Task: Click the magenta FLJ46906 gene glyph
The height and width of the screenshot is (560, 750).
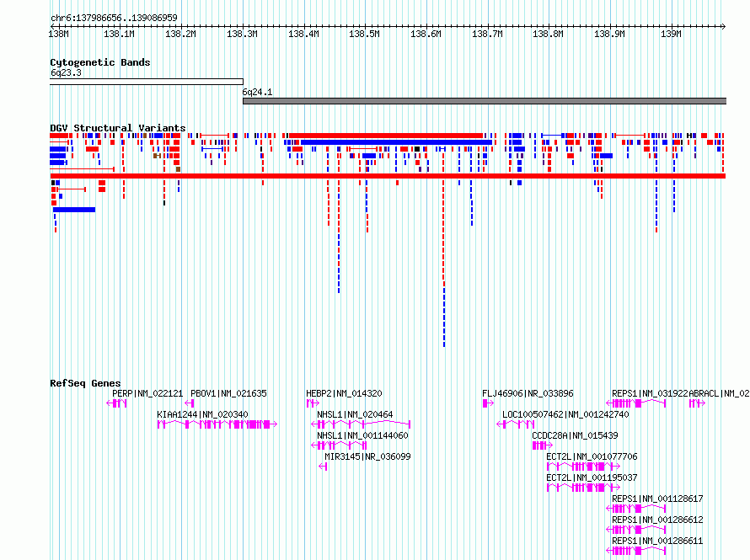Action: pyautogui.click(x=488, y=403)
